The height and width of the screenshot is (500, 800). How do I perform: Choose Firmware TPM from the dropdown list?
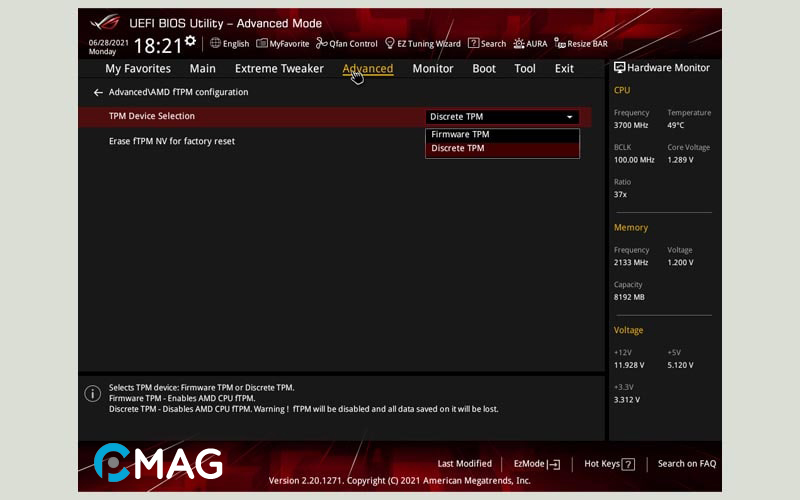pyautogui.click(x=502, y=134)
